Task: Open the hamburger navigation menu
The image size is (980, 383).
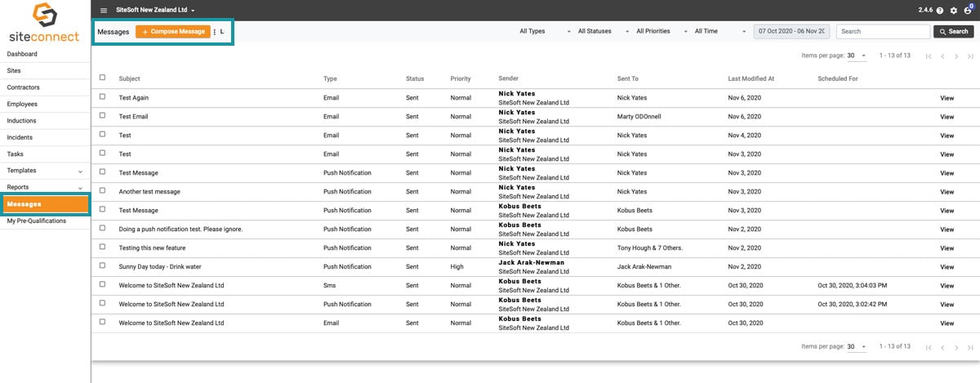Action: [104, 10]
